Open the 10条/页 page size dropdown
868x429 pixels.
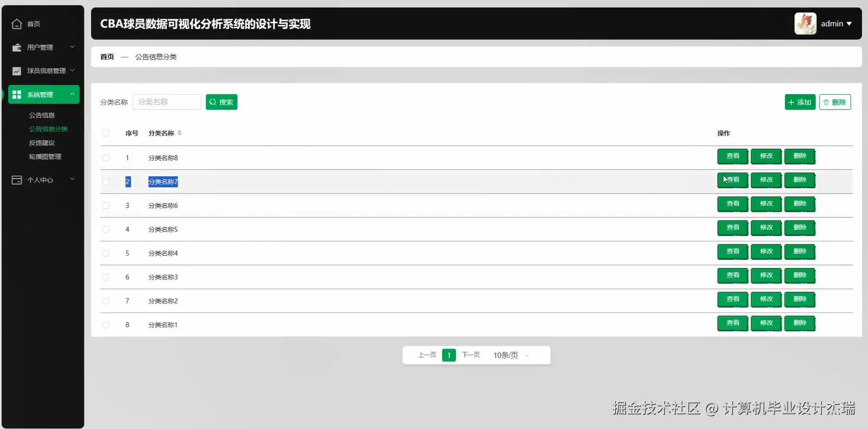tap(511, 356)
